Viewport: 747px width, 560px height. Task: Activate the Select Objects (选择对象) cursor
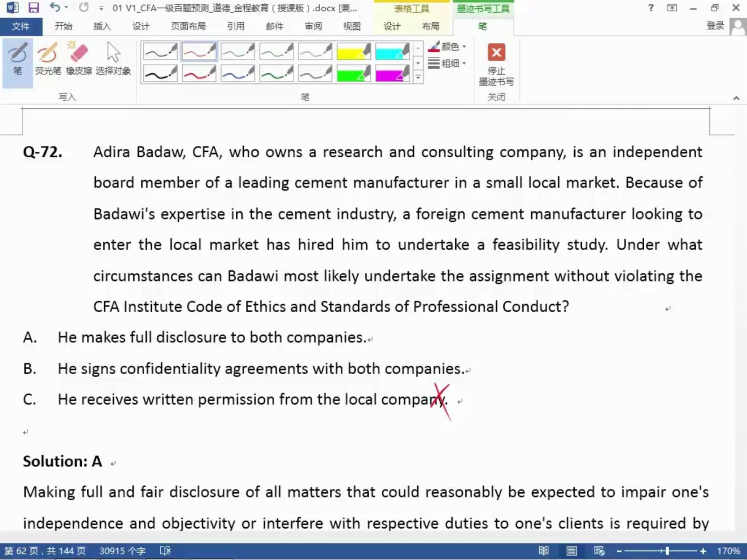coord(113,59)
